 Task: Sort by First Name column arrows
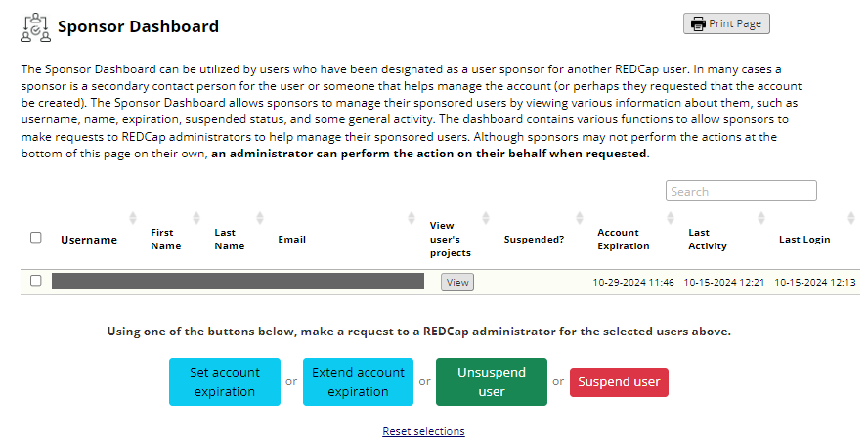[x=196, y=217]
